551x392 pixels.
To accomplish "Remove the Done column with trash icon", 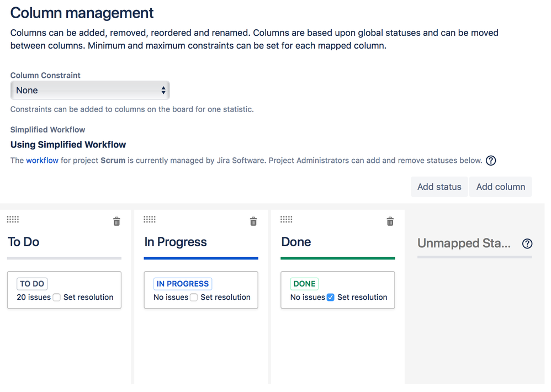I will pos(390,221).
